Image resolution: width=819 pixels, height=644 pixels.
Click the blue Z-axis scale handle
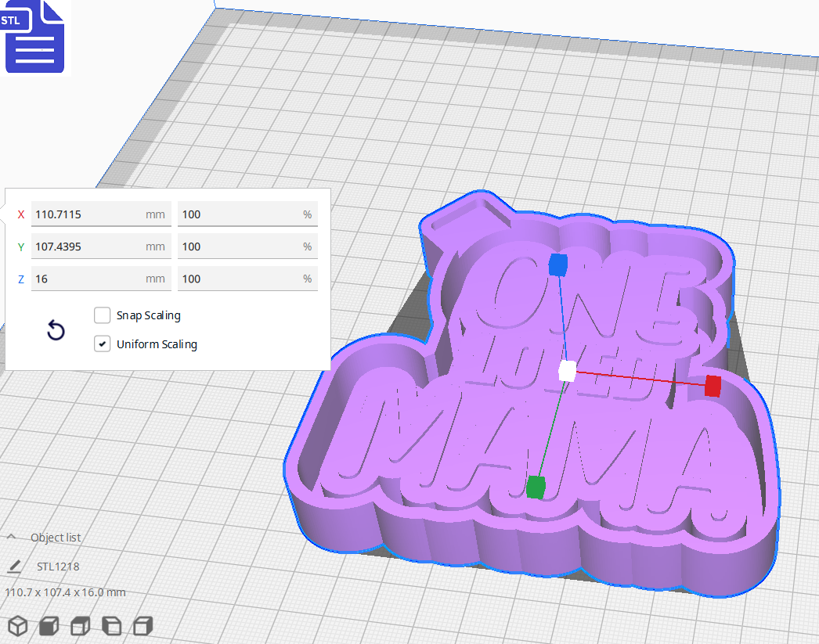point(557,266)
